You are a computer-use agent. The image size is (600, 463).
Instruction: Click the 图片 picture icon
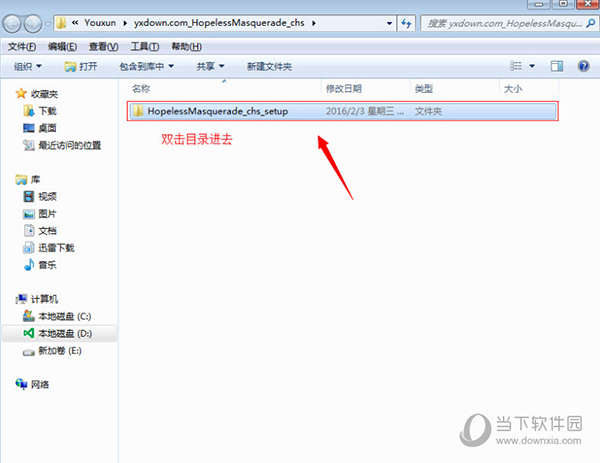click(29, 214)
